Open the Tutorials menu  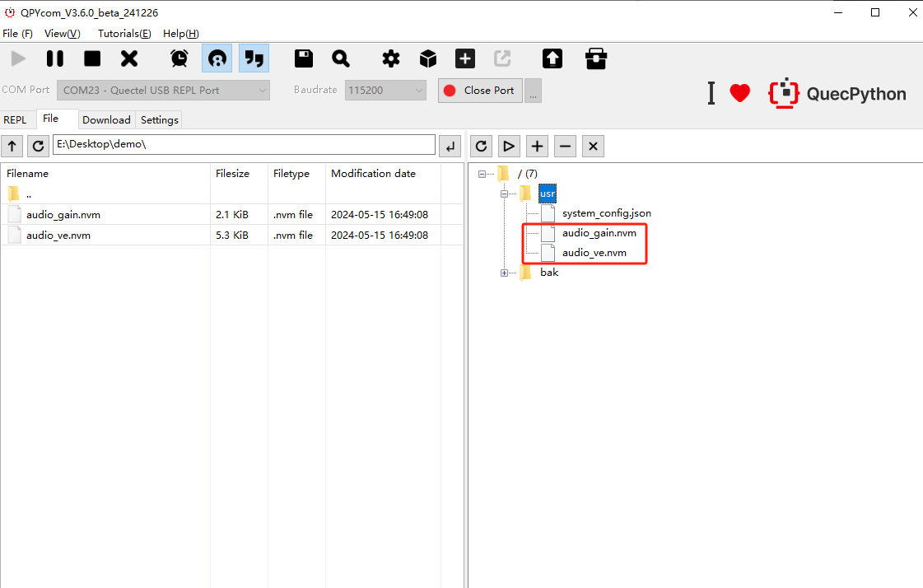pos(124,34)
